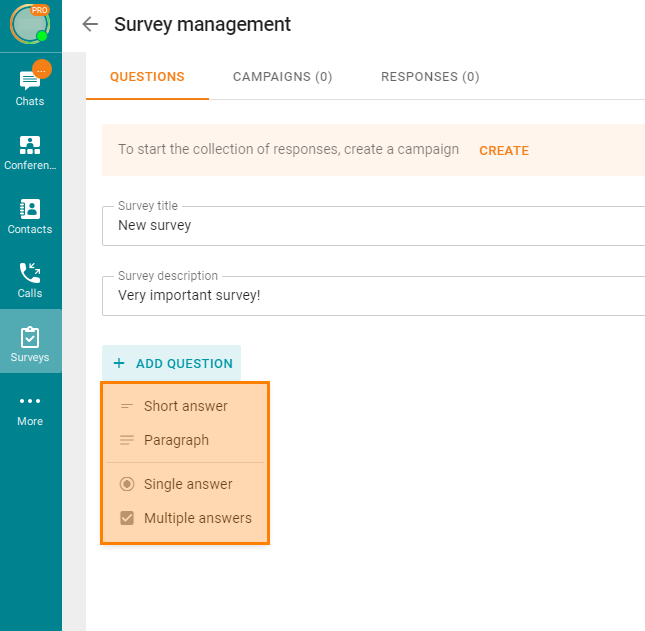645x631 pixels.
Task: Choose Single answer question type
Action: click(185, 484)
